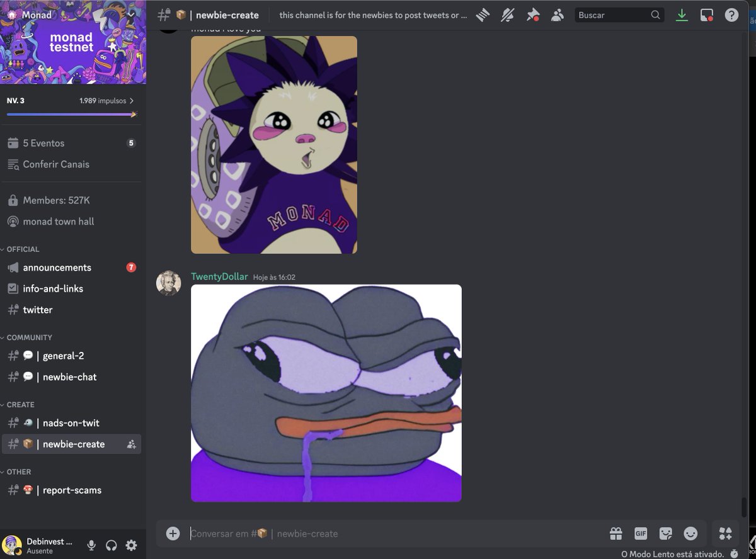Select the newbie-create channel in sidebar
Screen dimensions: 756x559
point(73,444)
